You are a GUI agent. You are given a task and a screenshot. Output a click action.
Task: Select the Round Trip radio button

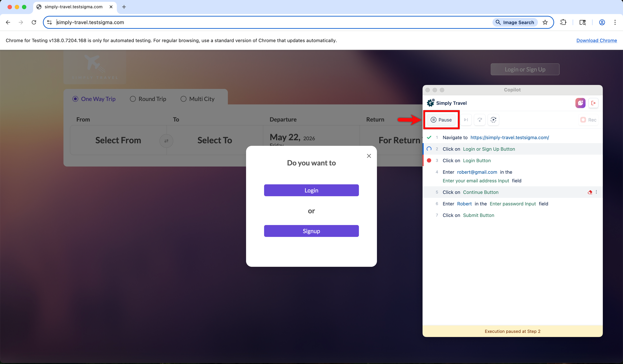(x=133, y=99)
